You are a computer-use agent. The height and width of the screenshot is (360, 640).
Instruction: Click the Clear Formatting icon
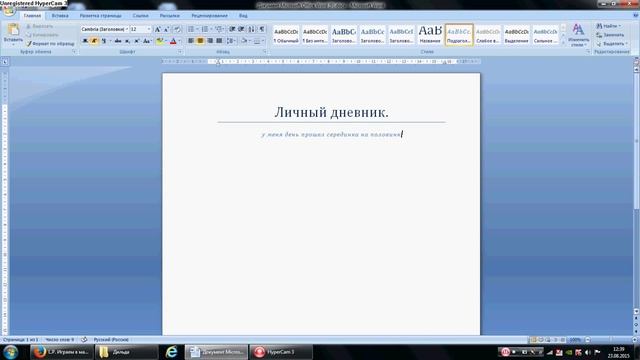(x=178, y=29)
